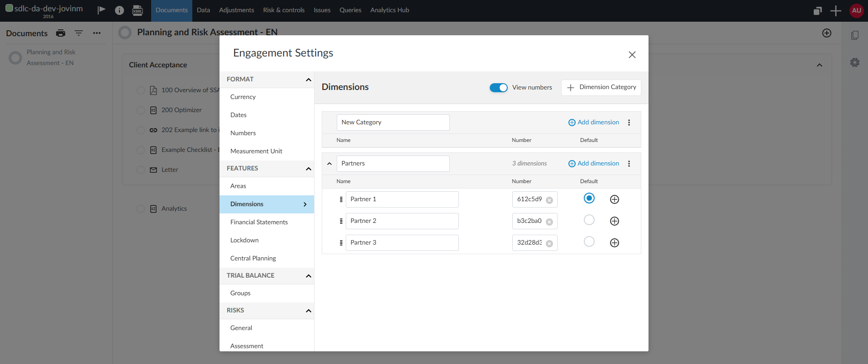Select Partner 3 as default radio button
Screen dimensions: 868x364
point(589,241)
